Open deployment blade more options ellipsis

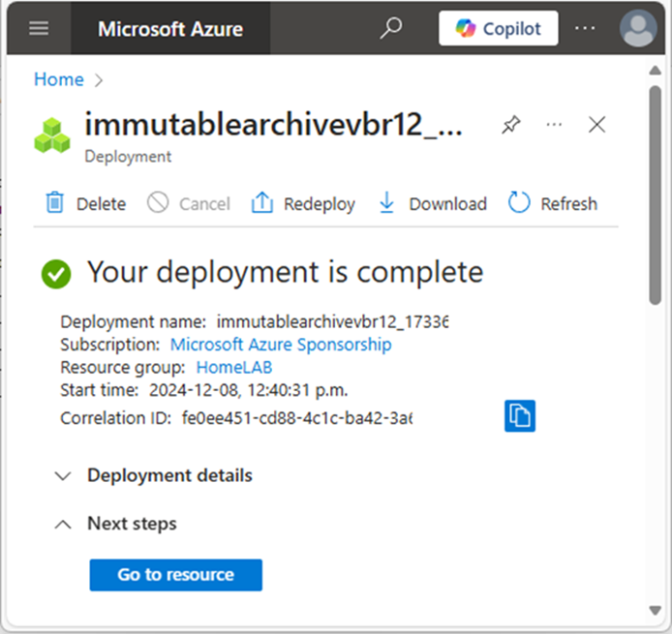click(x=554, y=125)
